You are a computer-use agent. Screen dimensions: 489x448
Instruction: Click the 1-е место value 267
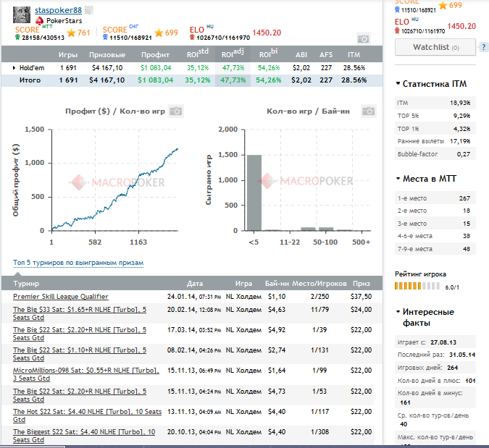tap(464, 198)
